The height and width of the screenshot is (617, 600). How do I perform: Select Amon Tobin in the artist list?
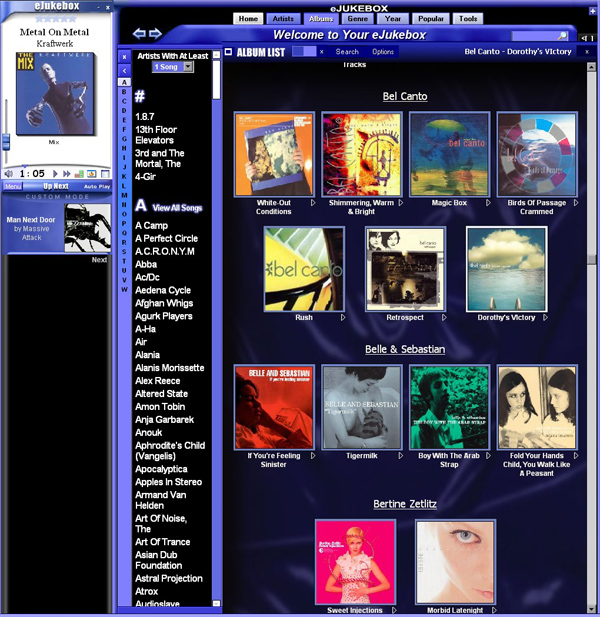tap(160, 407)
